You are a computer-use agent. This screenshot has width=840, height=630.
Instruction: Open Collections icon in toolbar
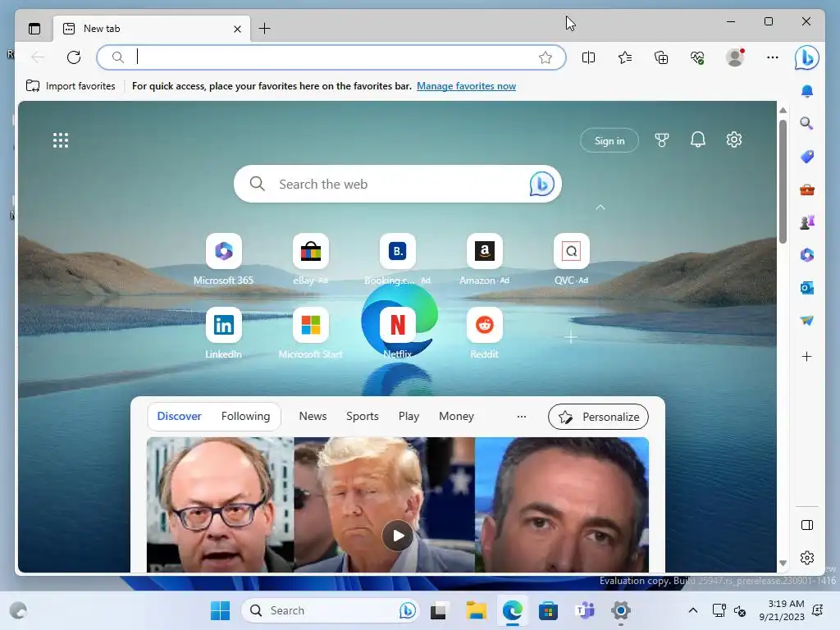[661, 57]
